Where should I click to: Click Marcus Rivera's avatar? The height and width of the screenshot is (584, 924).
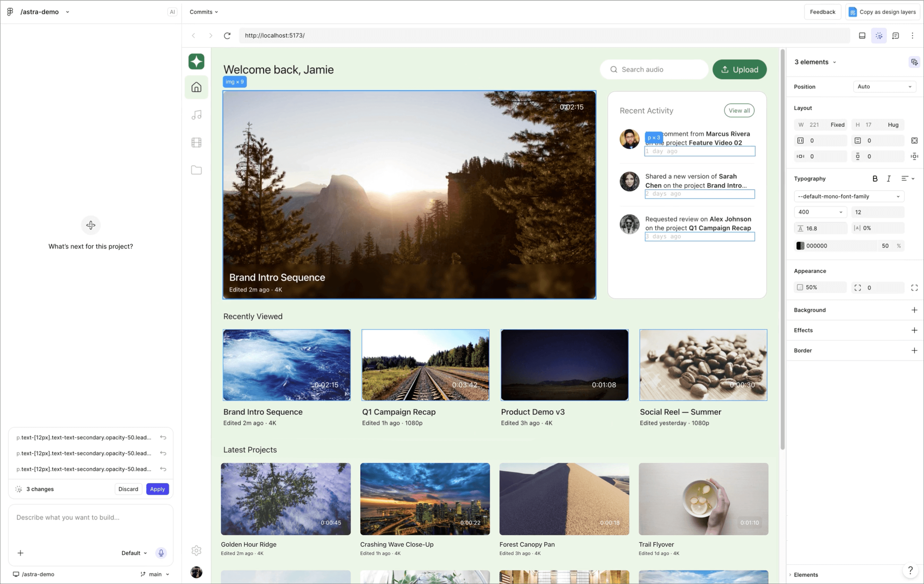point(629,139)
